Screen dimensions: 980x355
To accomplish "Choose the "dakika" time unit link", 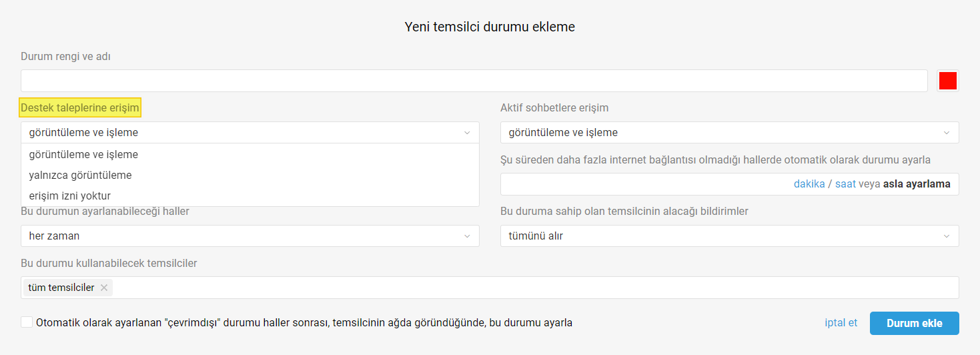I will (809, 184).
